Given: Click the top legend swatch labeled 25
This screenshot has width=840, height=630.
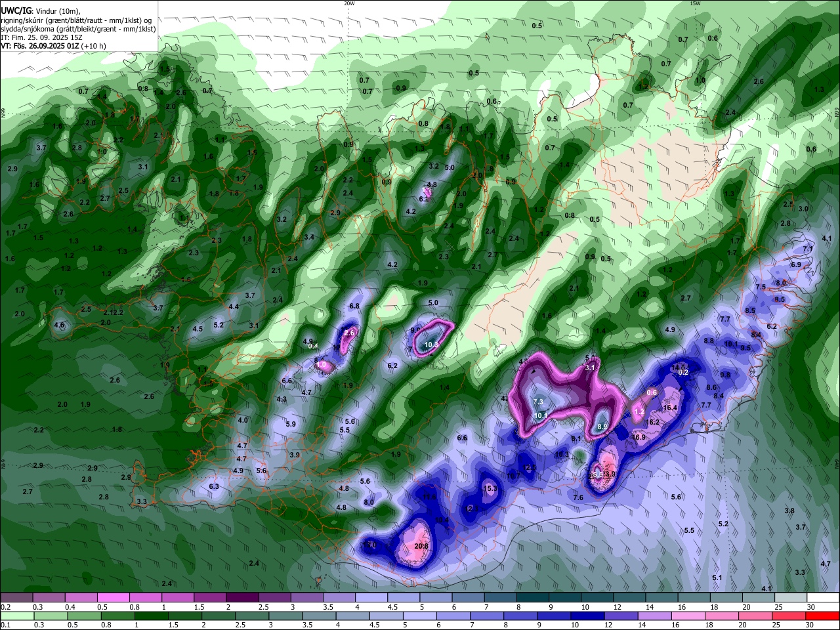Looking at the screenshot, I should click(x=791, y=598).
